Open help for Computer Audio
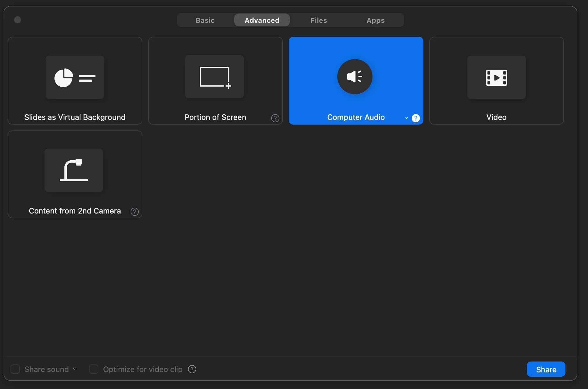This screenshot has height=389, width=588. (416, 118)
